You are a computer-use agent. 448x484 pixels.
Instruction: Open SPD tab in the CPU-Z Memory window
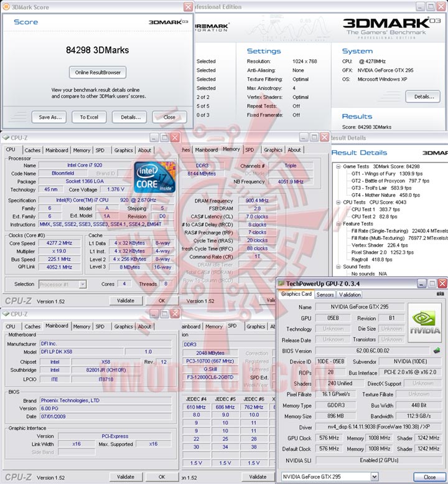(250, 150)
